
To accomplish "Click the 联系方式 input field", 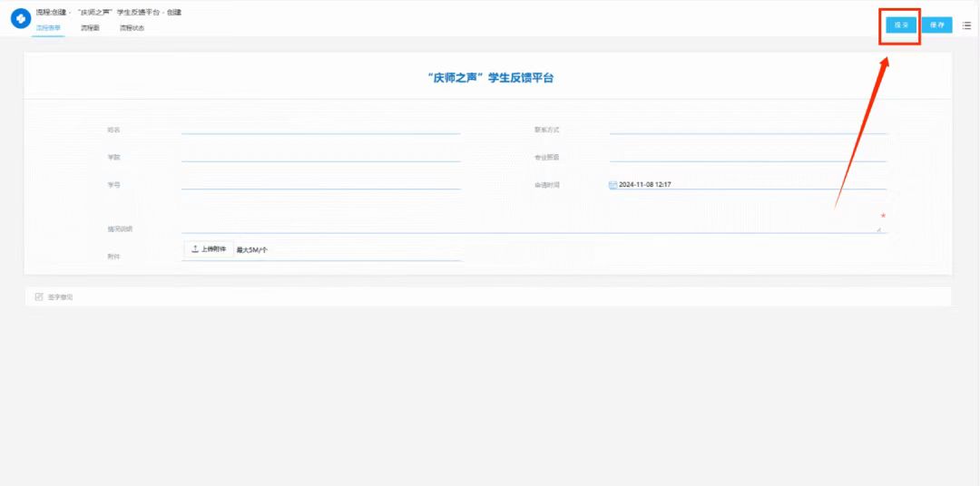I will point(748,129).
